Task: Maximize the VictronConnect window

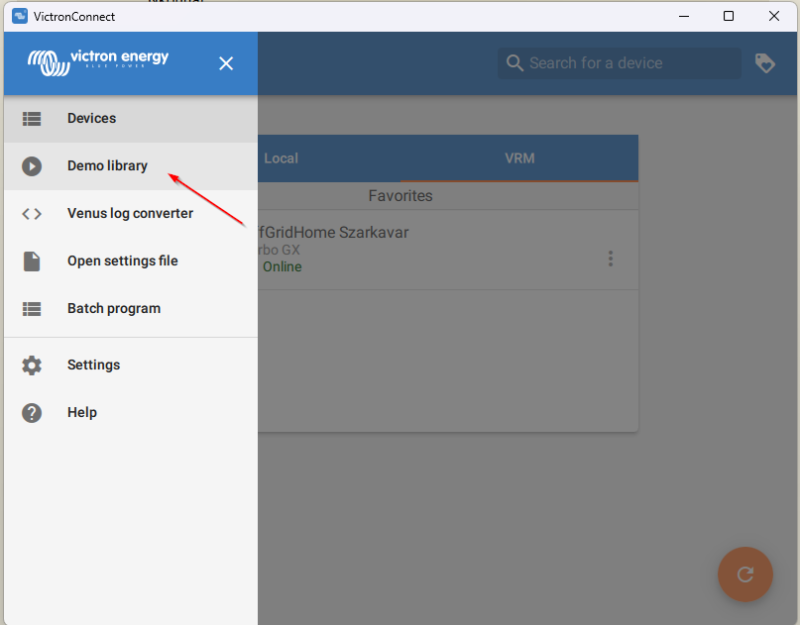Action: coord(729,16)
